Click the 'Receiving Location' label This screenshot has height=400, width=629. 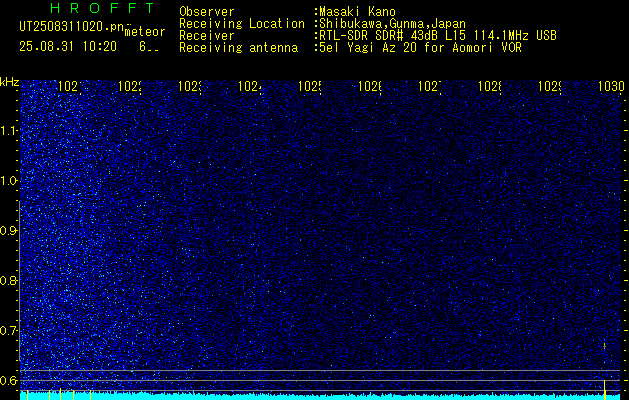coord(242,24)
